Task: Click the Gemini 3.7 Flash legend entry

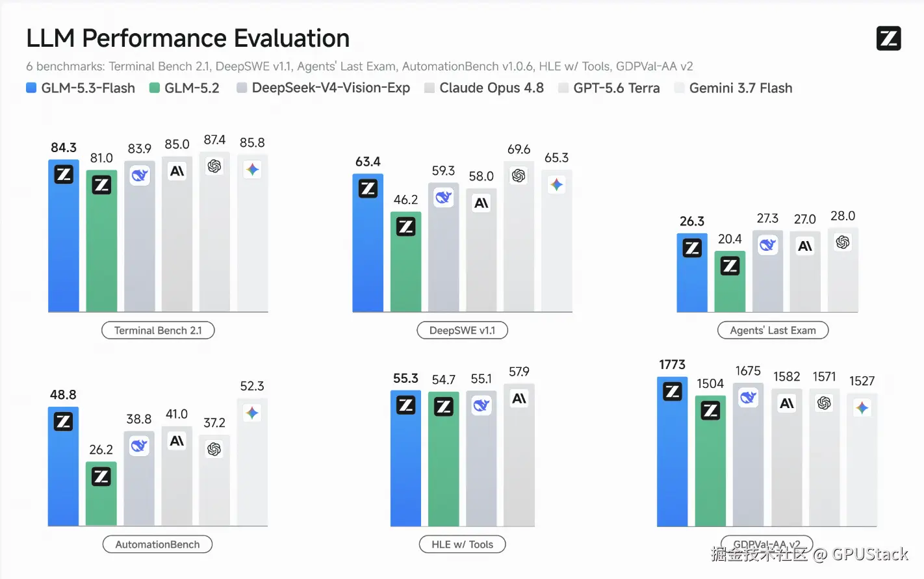Action: point(734,88)
